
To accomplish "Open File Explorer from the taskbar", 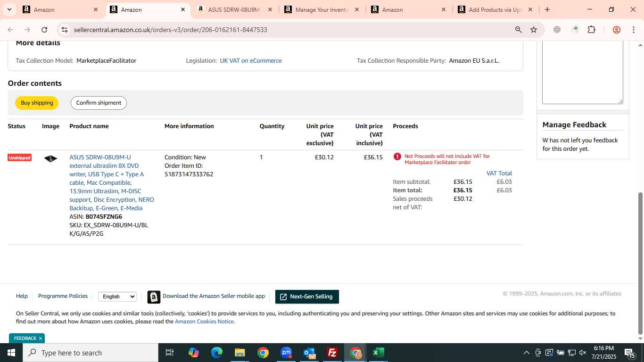I will point(239,353).
